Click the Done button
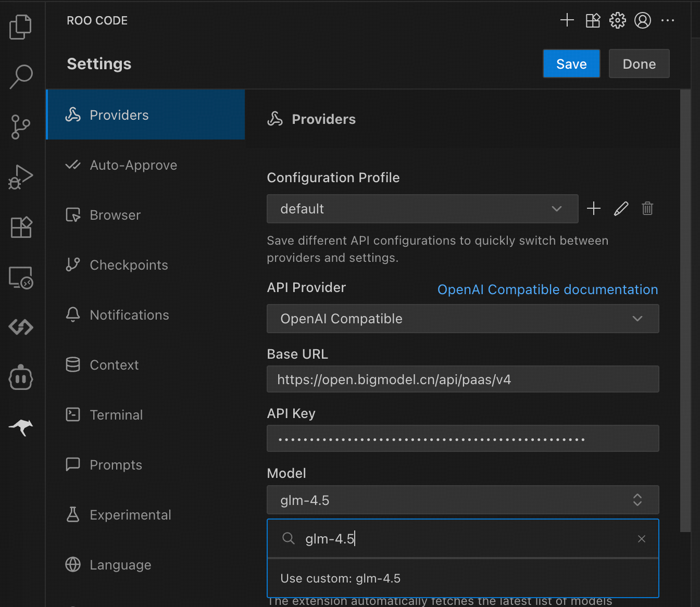 coord(639,64)
